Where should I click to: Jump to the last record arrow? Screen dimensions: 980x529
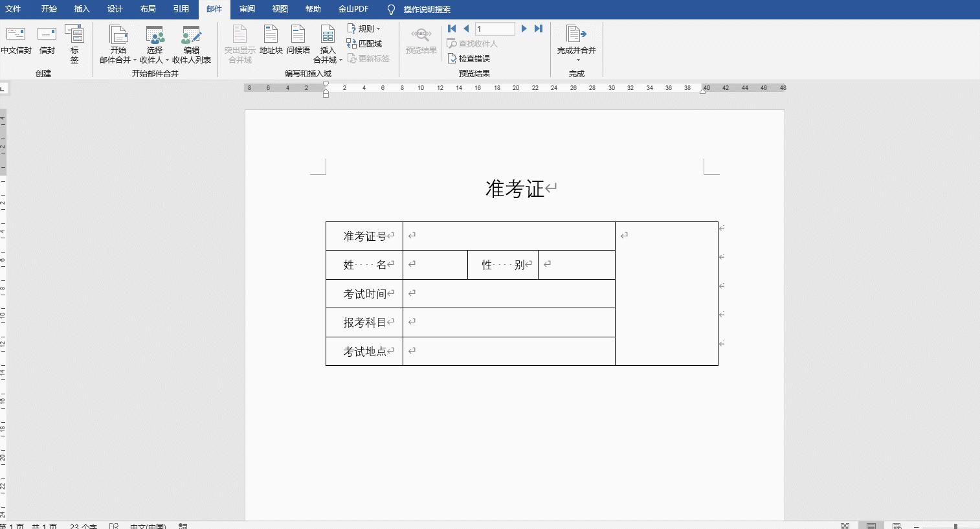539,28
